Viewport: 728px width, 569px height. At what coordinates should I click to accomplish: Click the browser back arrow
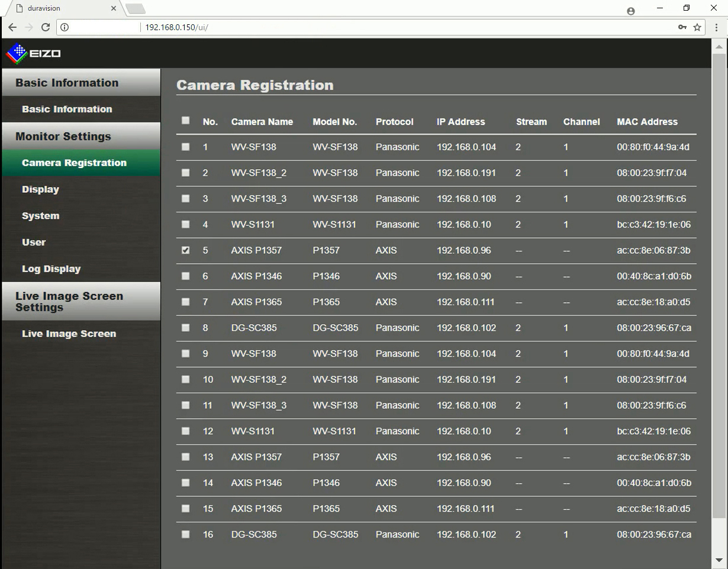[x=12, y=27]
